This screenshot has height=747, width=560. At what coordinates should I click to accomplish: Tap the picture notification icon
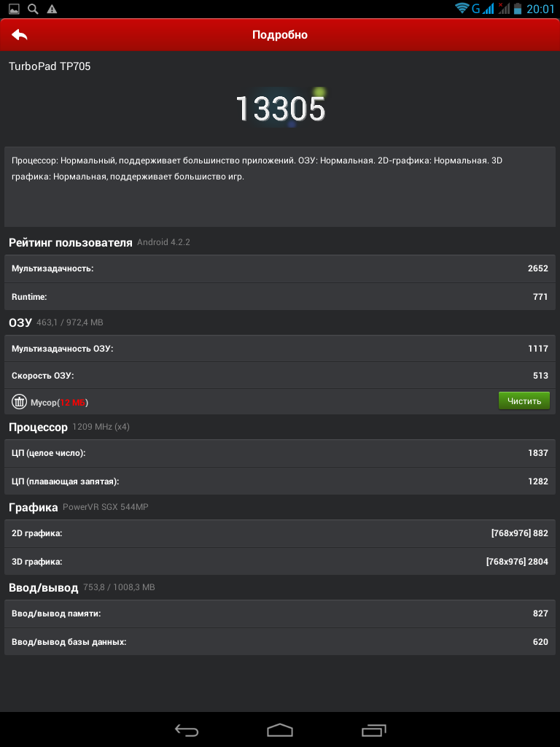[14, 9]
